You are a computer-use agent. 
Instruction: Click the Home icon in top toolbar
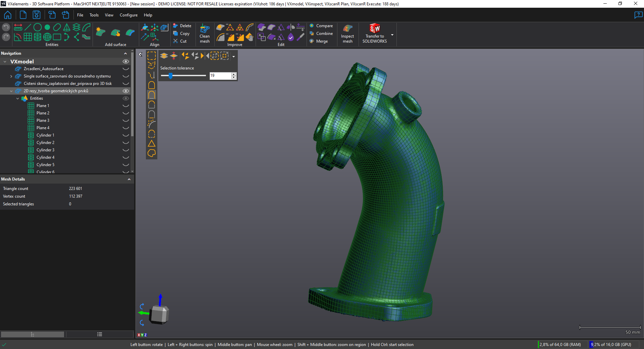[x=8, y=15]
